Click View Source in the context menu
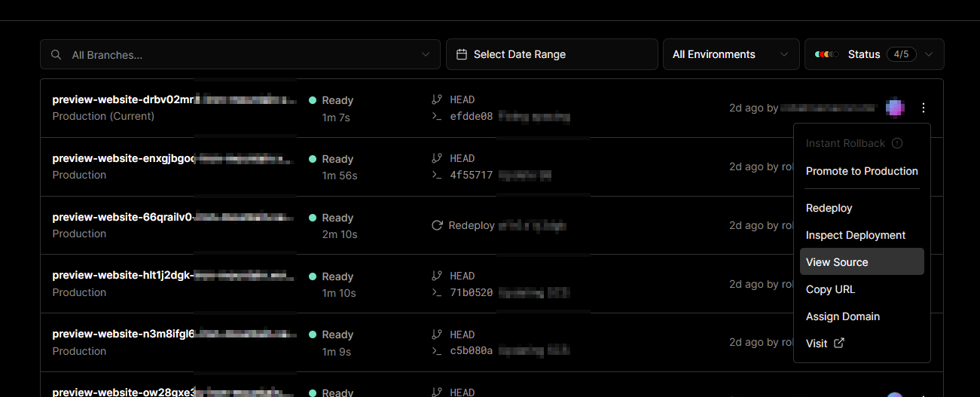Viewport: 980px width, 397px height. 837,262
